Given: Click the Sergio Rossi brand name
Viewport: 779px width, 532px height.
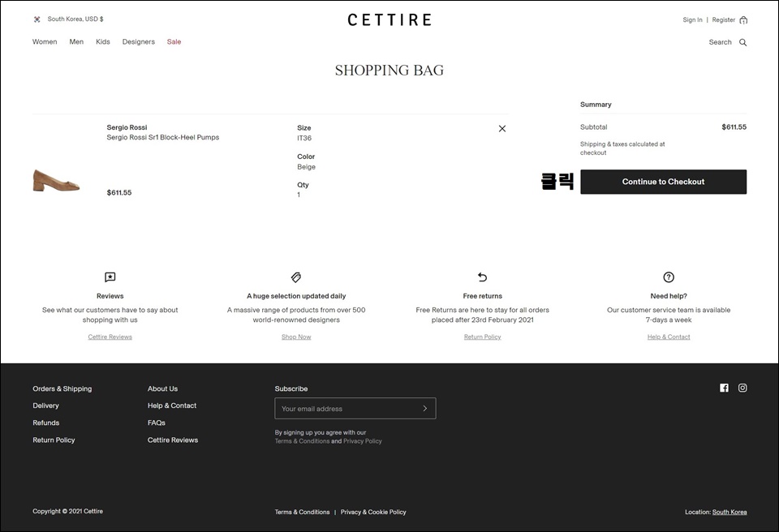Looking at the screenshot, I should (127, 127).
